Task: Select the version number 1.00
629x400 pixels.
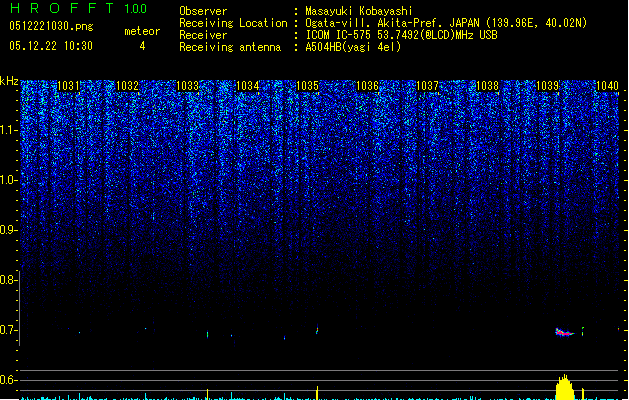Action: 136,8
